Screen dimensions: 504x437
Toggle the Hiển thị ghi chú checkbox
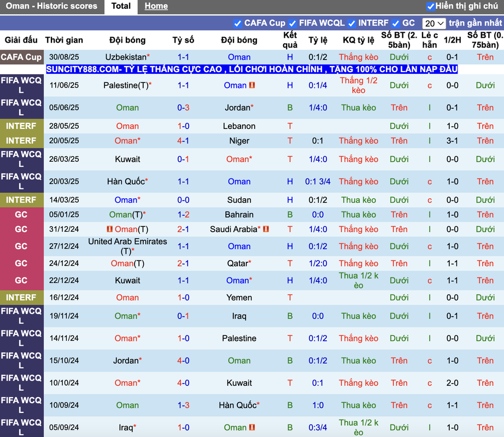click(x=430, y=6)
